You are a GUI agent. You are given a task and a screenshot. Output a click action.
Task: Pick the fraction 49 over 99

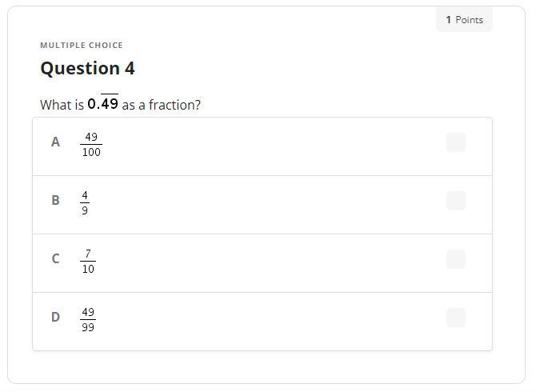pyautogui.click(x=88, y=319)
